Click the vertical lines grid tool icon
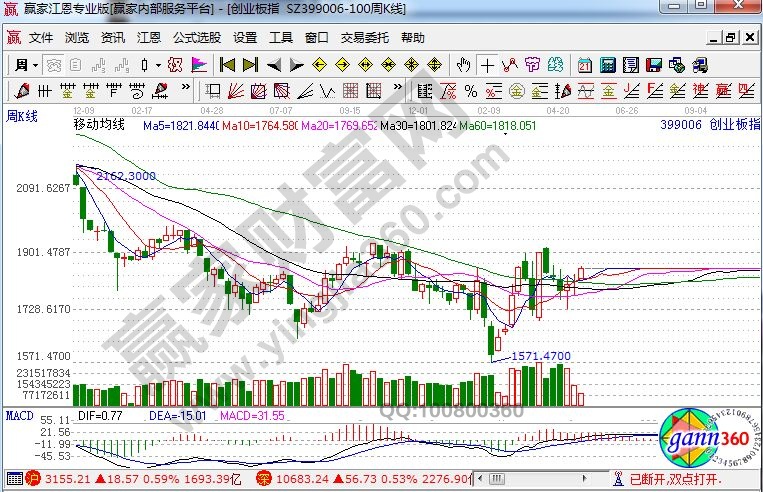Viewport: 763px width, 492px height. point(44,91)
